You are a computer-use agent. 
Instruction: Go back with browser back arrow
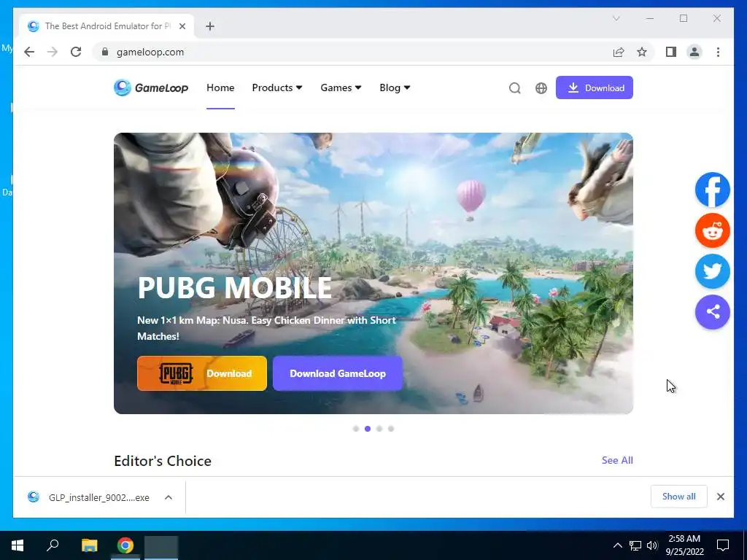[x=29, y=52]
